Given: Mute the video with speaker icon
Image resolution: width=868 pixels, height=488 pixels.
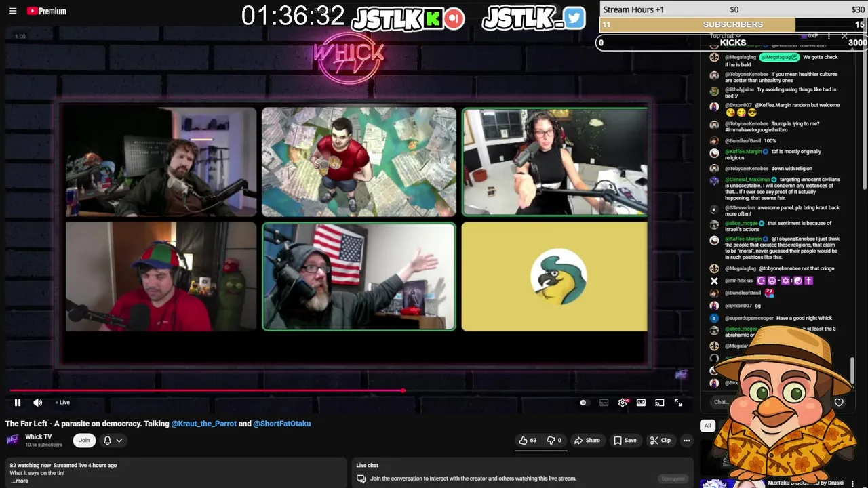Looking at the screenshot, I should tap(38, 403).
